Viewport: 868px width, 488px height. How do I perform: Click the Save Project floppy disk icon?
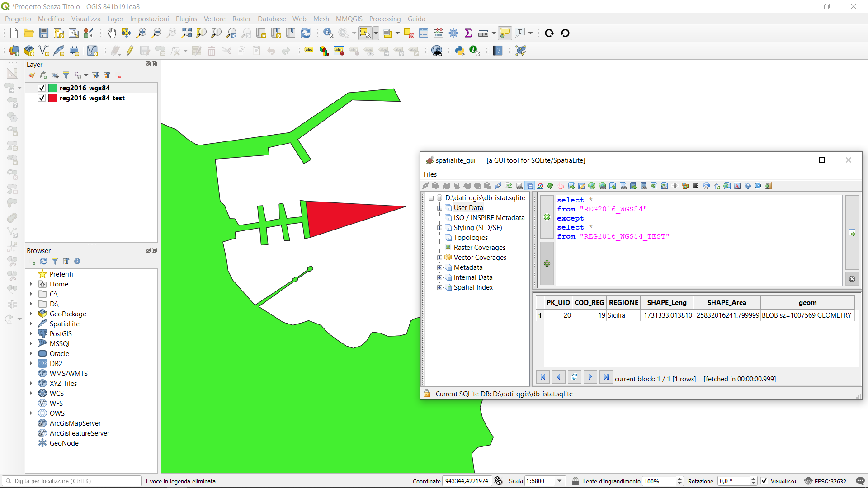[x=44, y=33]
